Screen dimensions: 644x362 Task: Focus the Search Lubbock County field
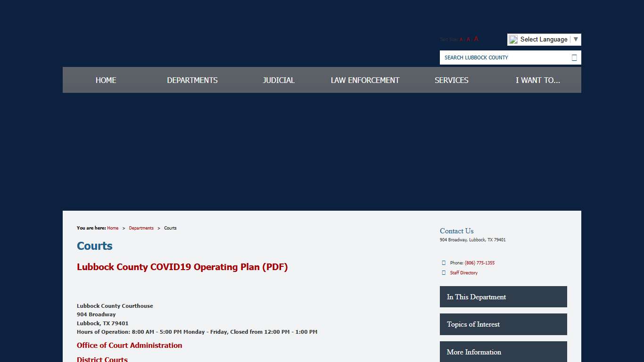pyautogui.click(x=504, y=58)
